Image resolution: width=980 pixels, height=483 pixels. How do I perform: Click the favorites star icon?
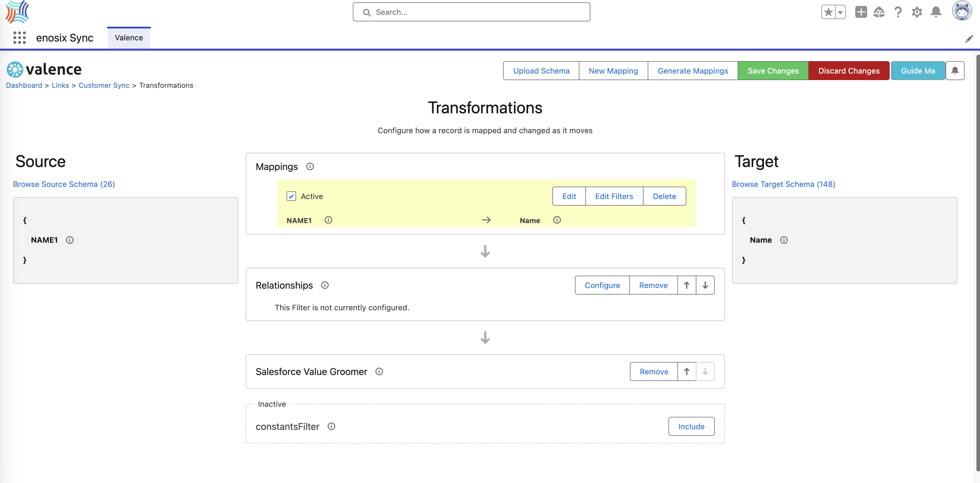point(828,12)
